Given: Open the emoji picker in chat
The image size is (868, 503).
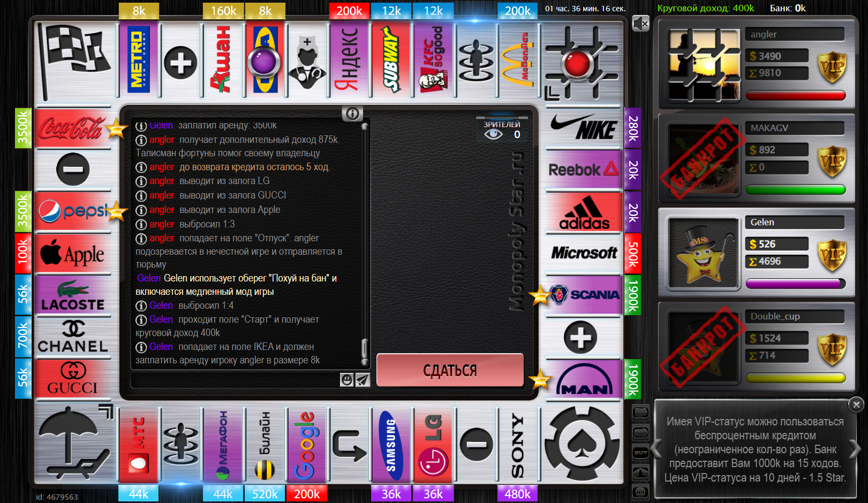Looking at the screenshot, I should [x=347, y=379].
